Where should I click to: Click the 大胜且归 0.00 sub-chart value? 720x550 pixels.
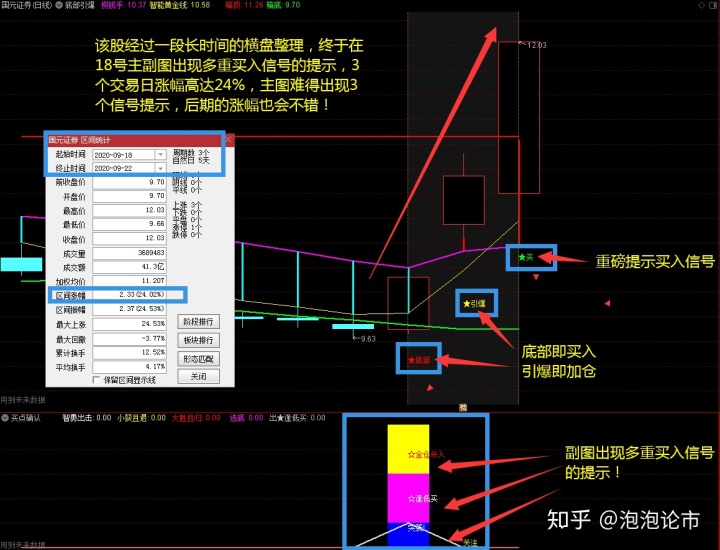(196, 418)
